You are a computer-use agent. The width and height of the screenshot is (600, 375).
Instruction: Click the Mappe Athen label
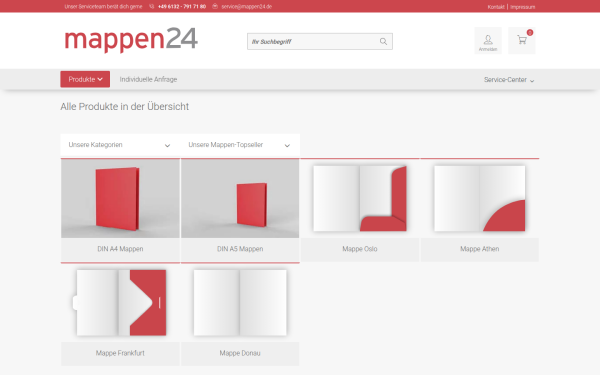click(x=479, y=249)
